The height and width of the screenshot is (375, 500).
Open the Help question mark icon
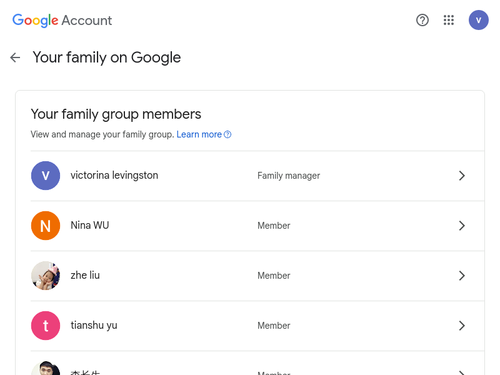(x=422, y=20)
